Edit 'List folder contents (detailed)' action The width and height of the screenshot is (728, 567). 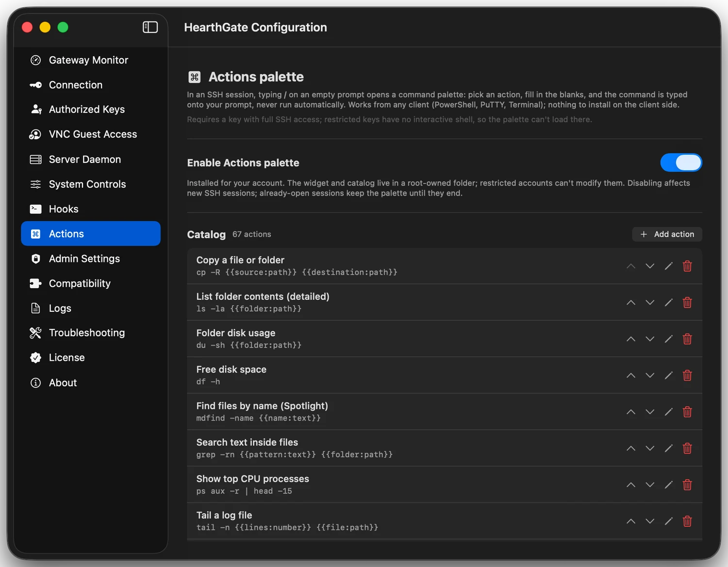pos(668,302)
